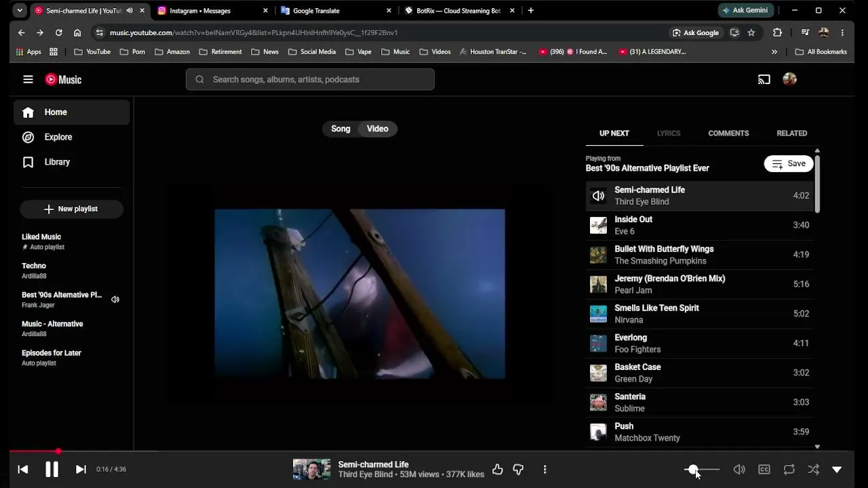868x488 pixels.
Task: Open Explore in the sidebar
Action: [71, 137]
